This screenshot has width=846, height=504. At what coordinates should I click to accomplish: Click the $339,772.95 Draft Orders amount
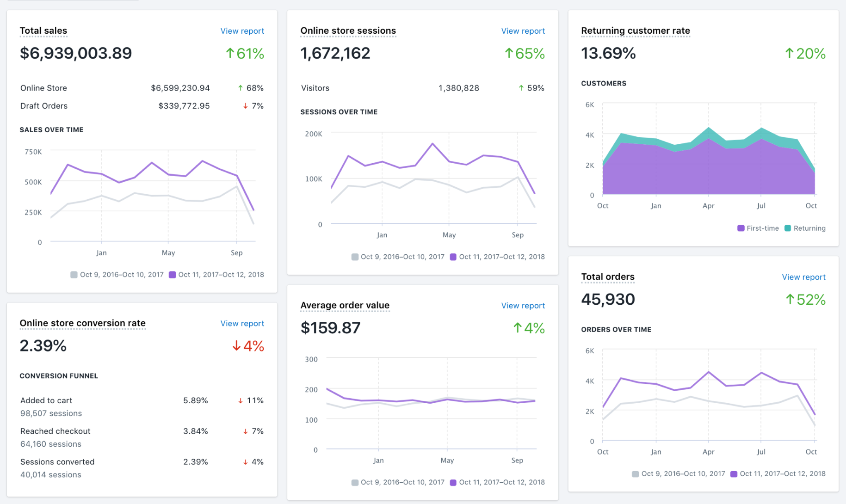pyautogui.click(x=184, y=106)
